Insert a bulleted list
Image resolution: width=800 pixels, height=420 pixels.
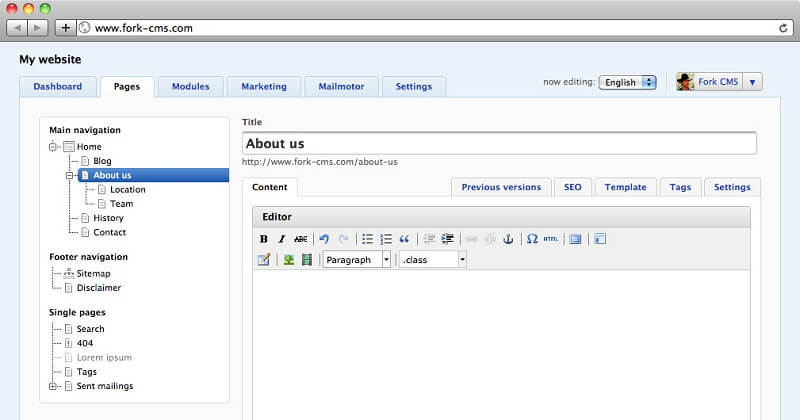(x=367, y=239)
